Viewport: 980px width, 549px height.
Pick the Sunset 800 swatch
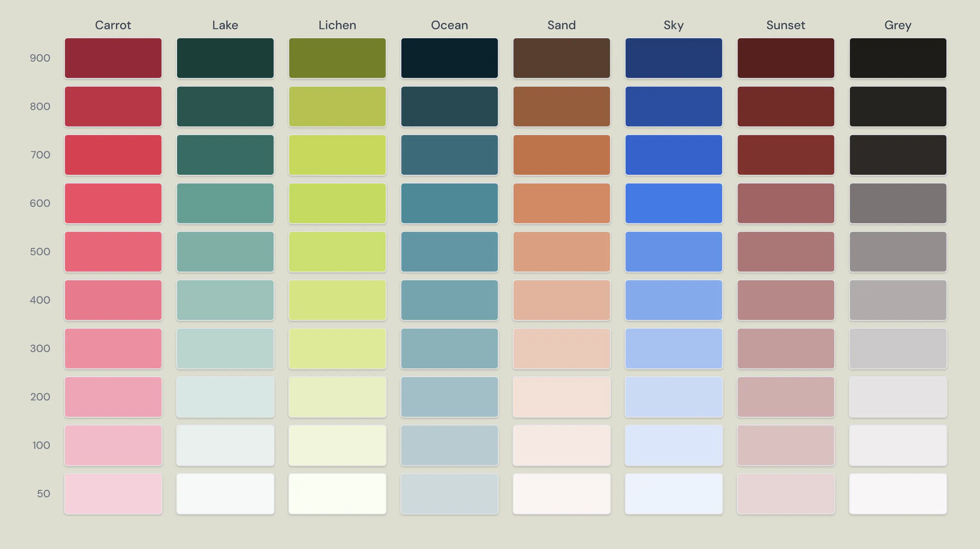pyautogui.click(x=786, y=107)
